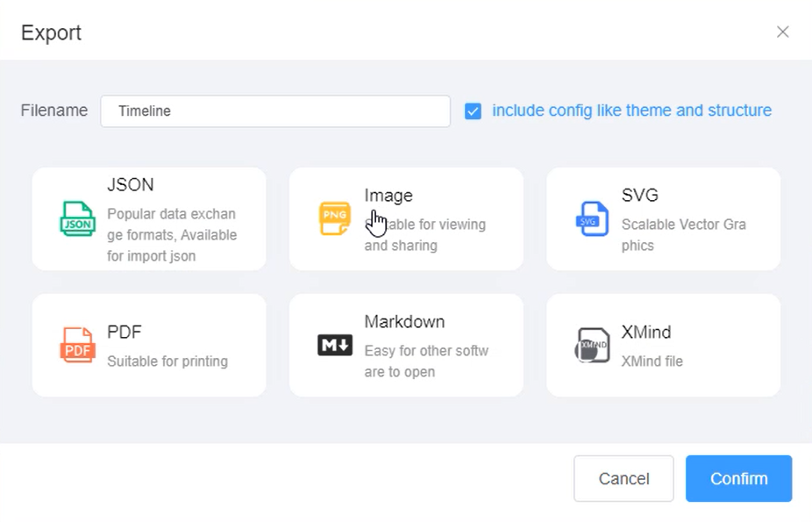This screenshot has height=522, width=812.
Task: Click the black Markdown icon
Action: pos(334,346)
